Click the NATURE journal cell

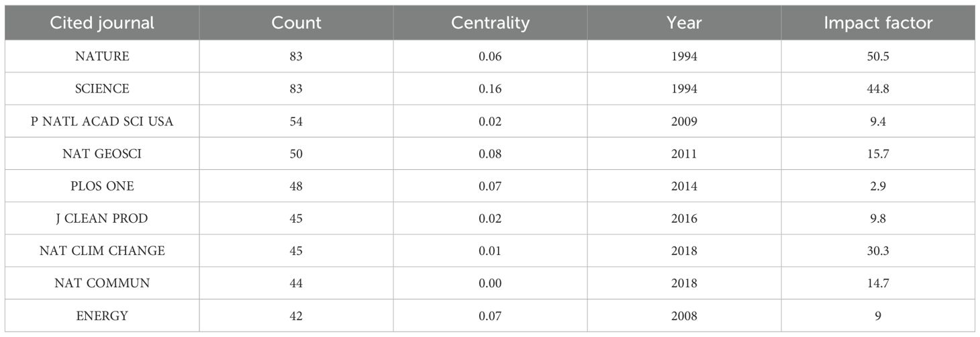tap(102, 56)
